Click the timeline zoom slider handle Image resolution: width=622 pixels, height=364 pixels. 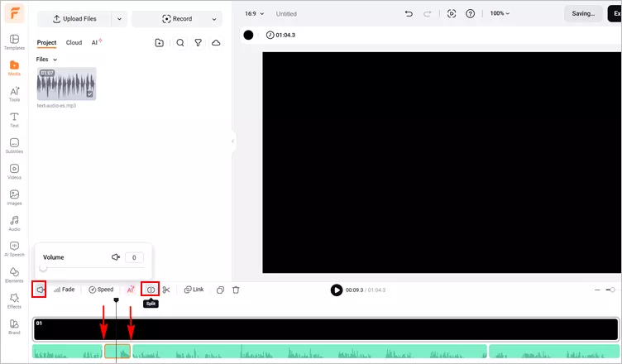[x=612, y=290]
